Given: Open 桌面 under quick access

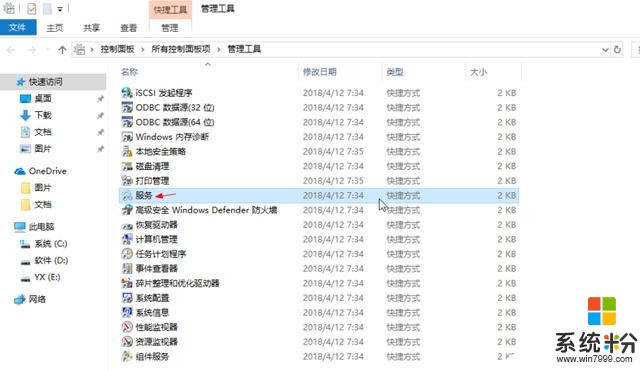Looking at the screenshot, I should click(x=43, y=98).
